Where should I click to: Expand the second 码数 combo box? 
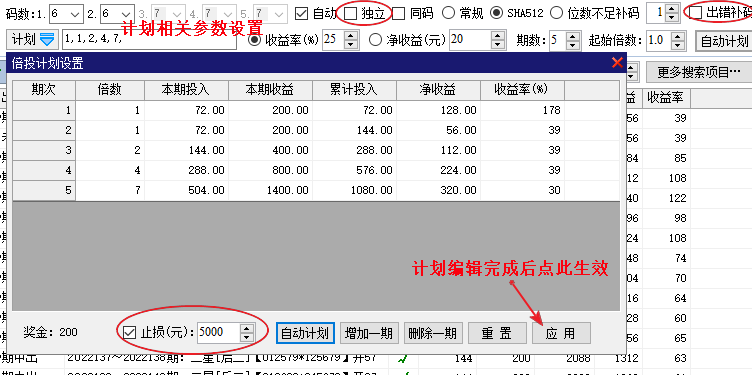tap(126, 13)
